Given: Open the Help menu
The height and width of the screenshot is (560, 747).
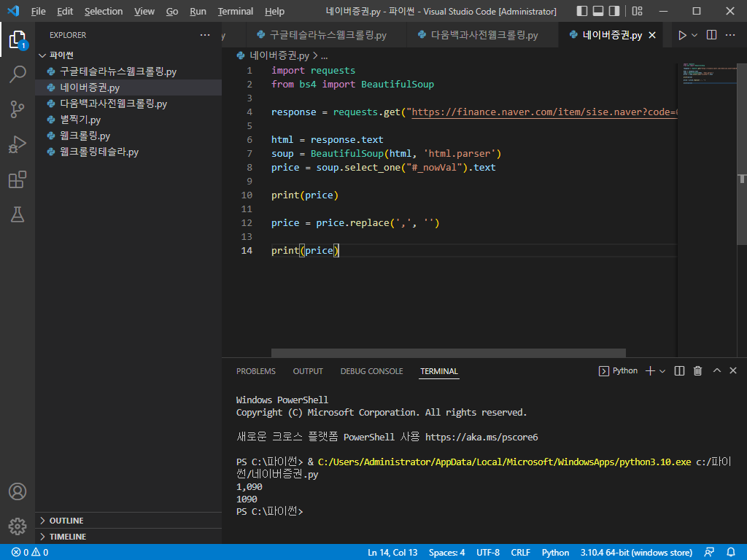Looking at the screenshot, I should [x=274, y=11].
